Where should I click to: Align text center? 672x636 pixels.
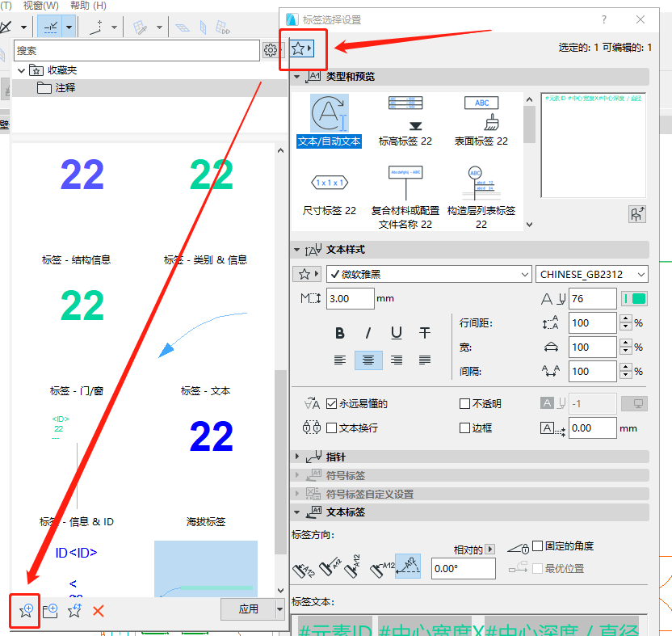(368, 360)
